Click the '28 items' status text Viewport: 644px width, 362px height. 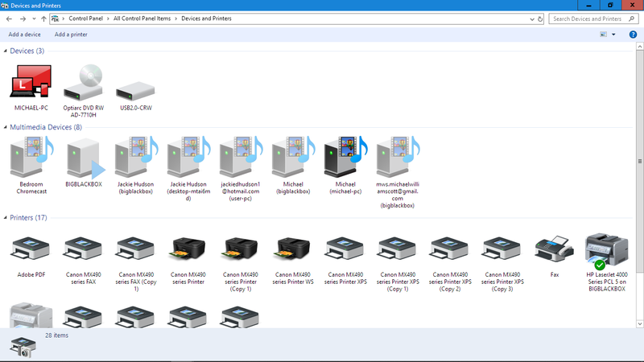point(56,335)
